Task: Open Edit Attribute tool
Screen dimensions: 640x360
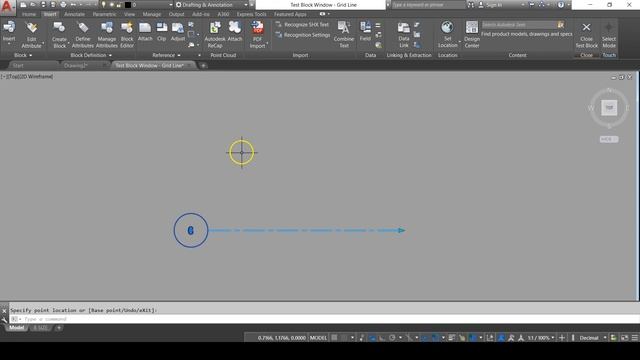Action: point(31,34)
